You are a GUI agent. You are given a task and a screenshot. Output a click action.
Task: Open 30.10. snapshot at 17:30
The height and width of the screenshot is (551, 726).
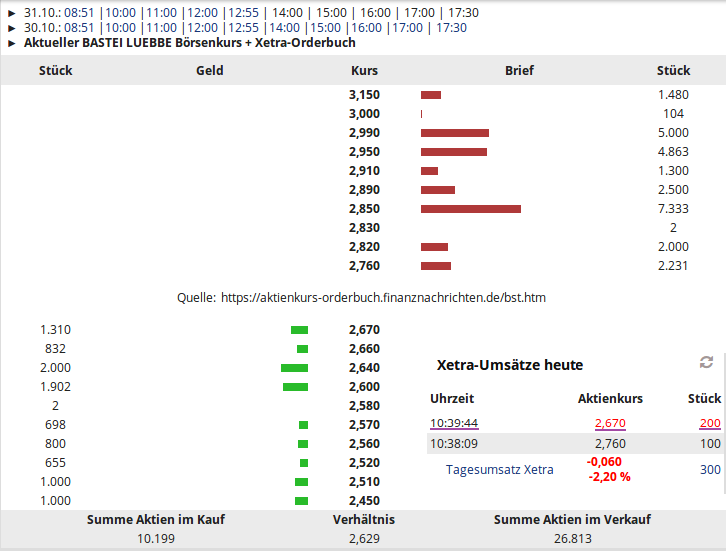click(x=451, y=28)
